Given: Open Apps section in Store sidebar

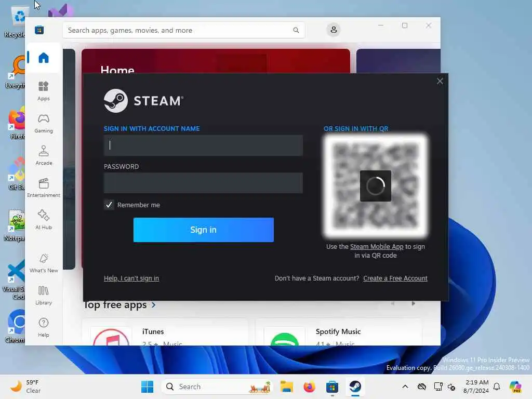Looking at the screenshot, I should 44,91.
